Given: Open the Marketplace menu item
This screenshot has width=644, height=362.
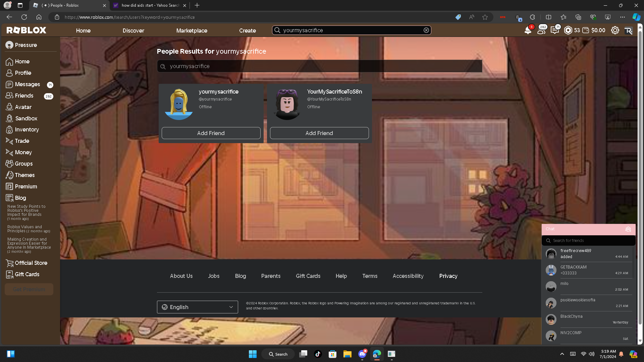Looking at the screenshot, I should (192, 31).
